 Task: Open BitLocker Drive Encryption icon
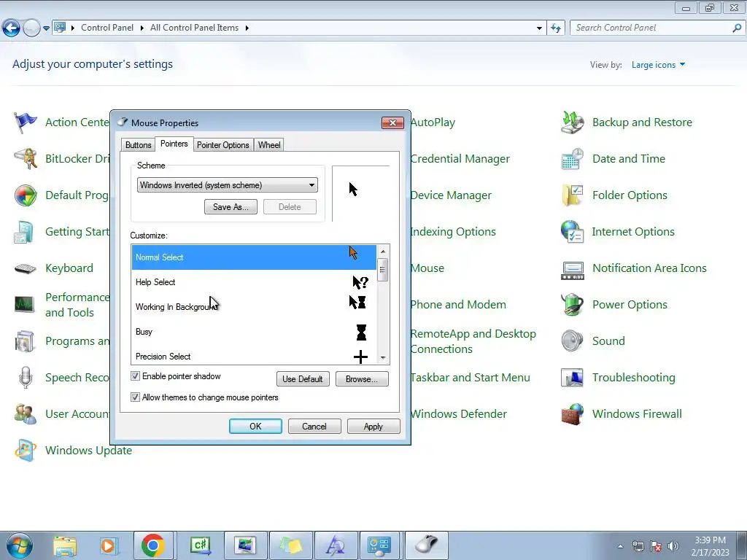26,158
